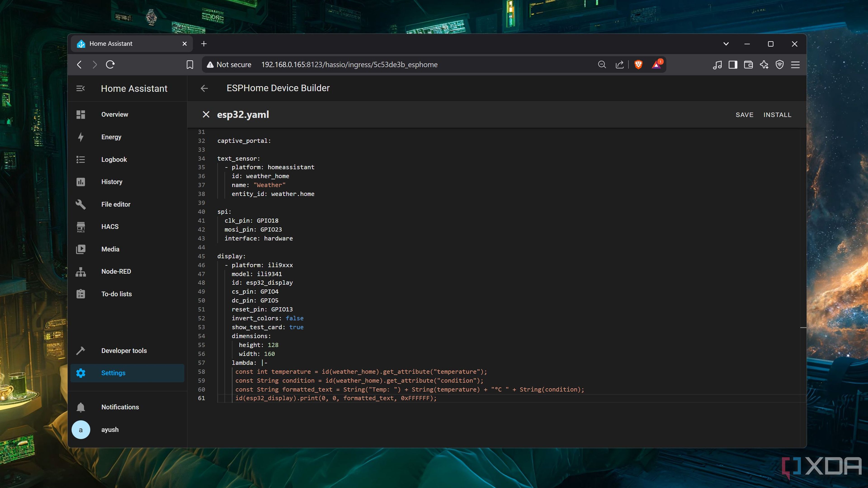Viewport: 868px width, 488px height.
Task: Share this page link
Action: click(619, 65)
